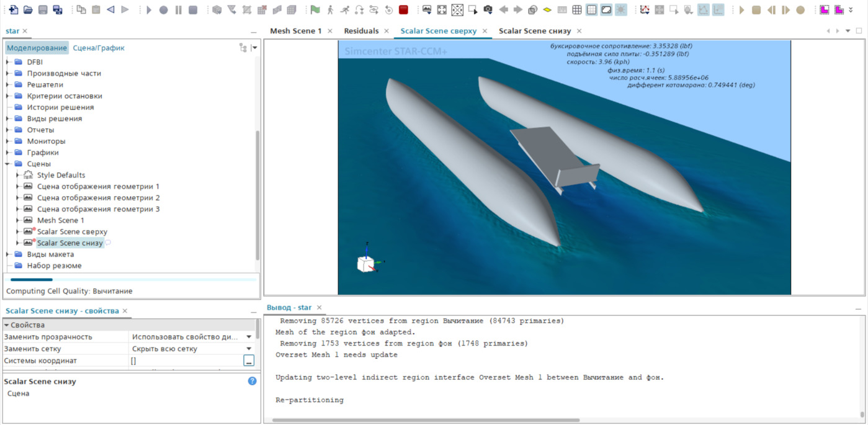Click the New Simulation icon
The image size is (868, 425).
(13, 10)
